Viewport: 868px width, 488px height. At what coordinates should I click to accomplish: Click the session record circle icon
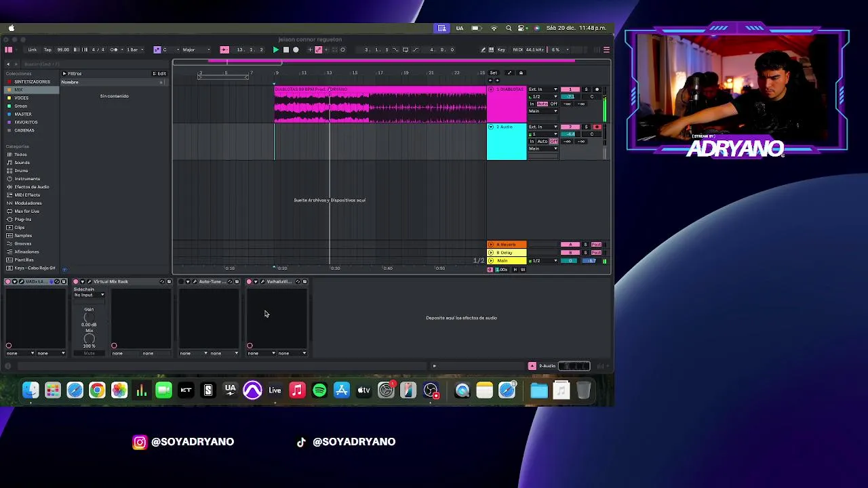(x=342, y=49)
